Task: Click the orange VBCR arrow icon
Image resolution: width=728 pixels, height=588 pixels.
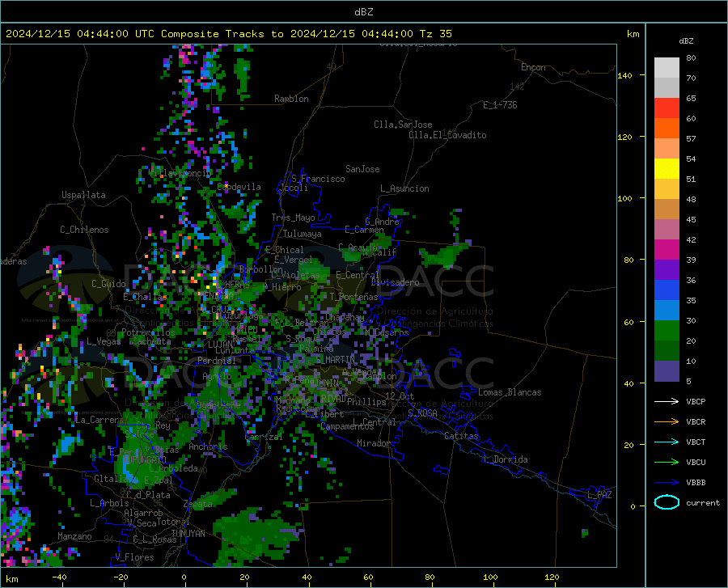Action: [667, 422]
